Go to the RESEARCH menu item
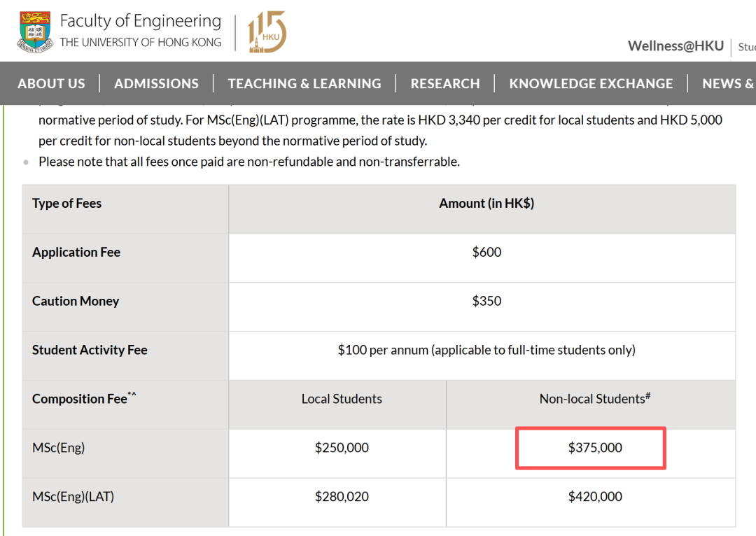756x536 pixels. (x=445, y=84)
